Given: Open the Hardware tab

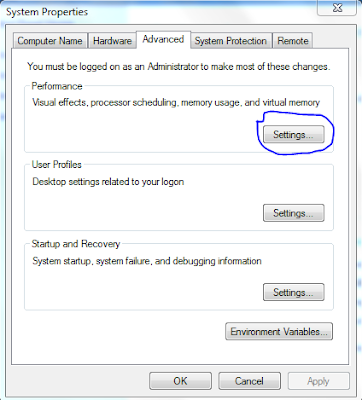Looking at the screenshot, I should 112,41.
